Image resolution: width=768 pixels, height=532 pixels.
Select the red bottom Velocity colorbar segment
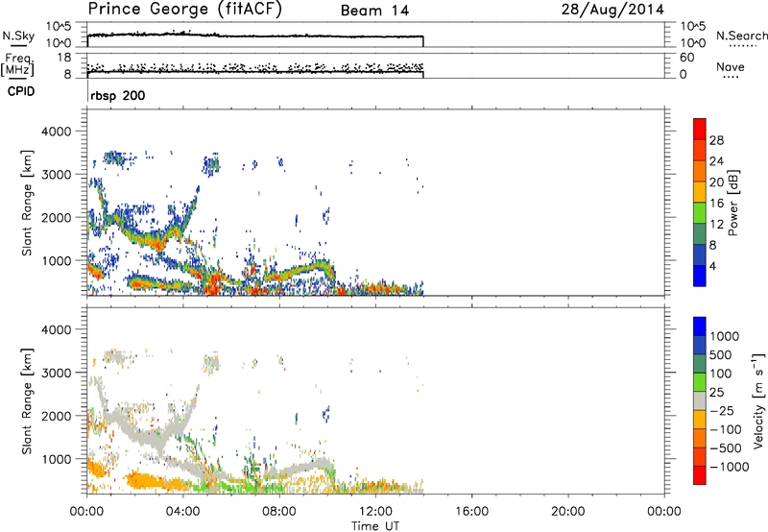[700, 475]
